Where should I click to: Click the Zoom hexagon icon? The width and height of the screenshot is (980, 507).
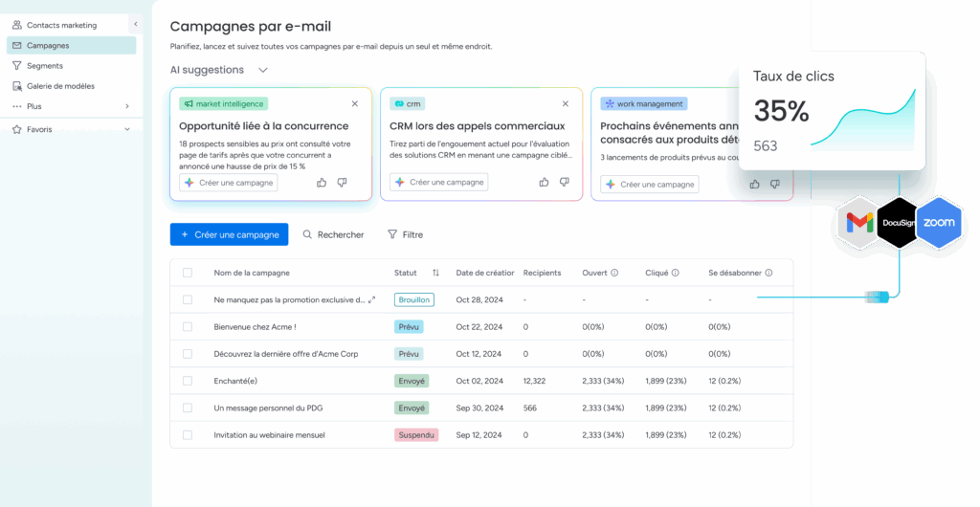[939, 223]
